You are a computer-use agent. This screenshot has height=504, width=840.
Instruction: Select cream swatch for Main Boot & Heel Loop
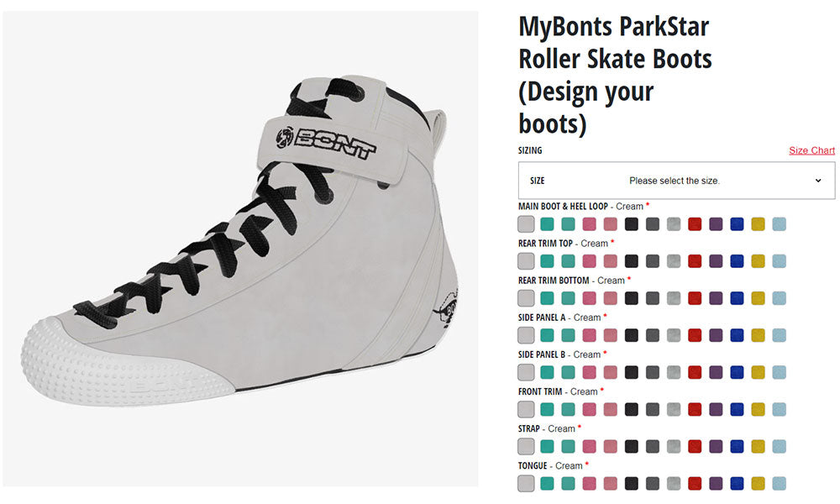click(526, 224)
